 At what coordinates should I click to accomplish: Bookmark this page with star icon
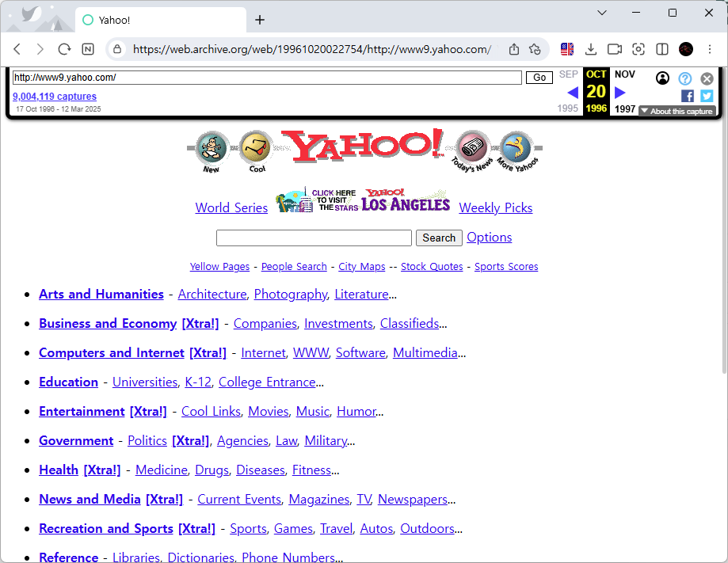coord(535,49)
